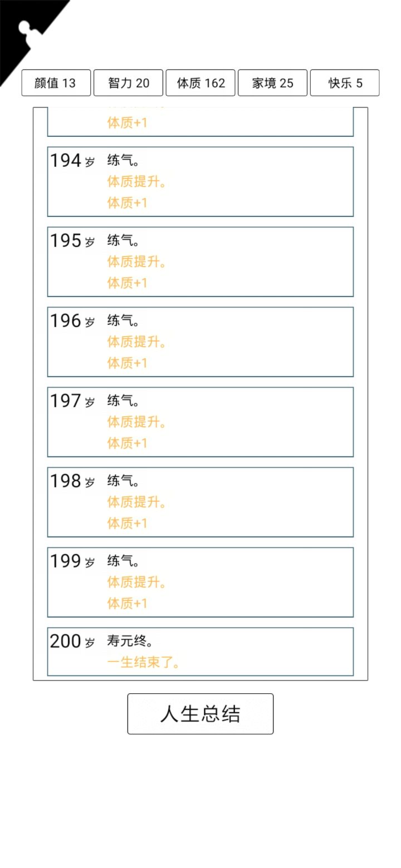Select the 快乐 5 stat box
The width and height of the screenshot is (401, 868).
pyautogui.click(x=345, y=83)
